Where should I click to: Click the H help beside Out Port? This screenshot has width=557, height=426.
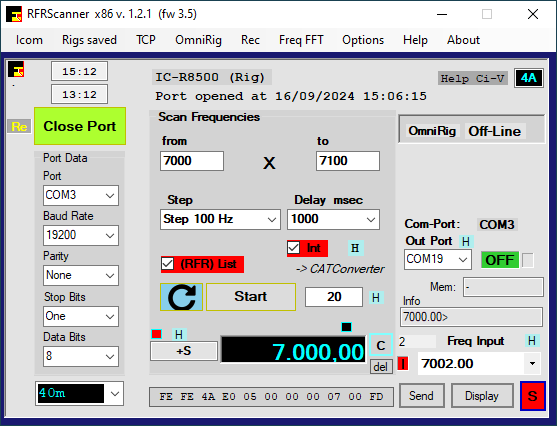coord(466,242)
